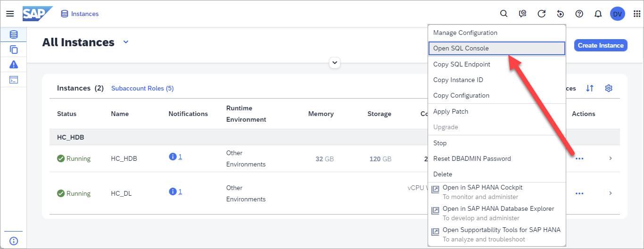This screenshot has height=249, width=644.
Task: Open the SQL console sidebar icon
Action: [14, 80]
